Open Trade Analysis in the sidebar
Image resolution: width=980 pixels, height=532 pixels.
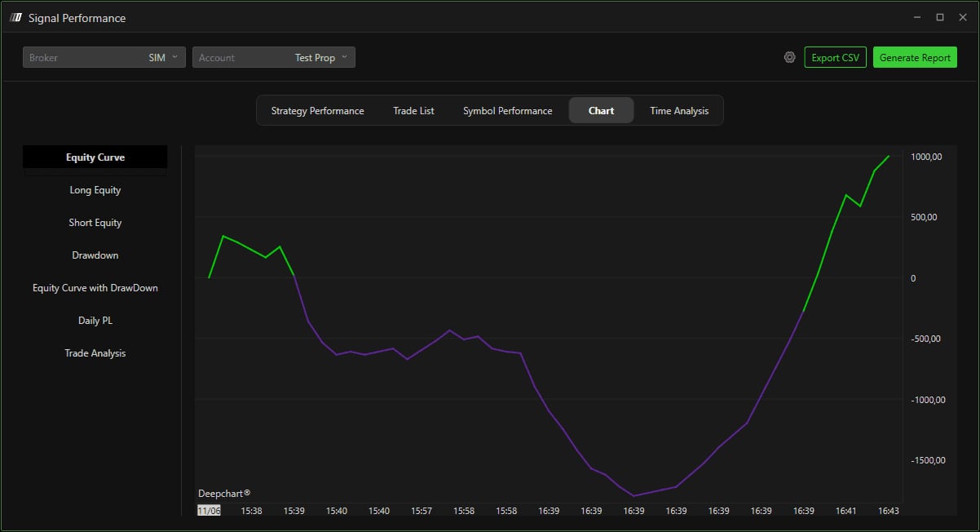click(x=95, y=353)
